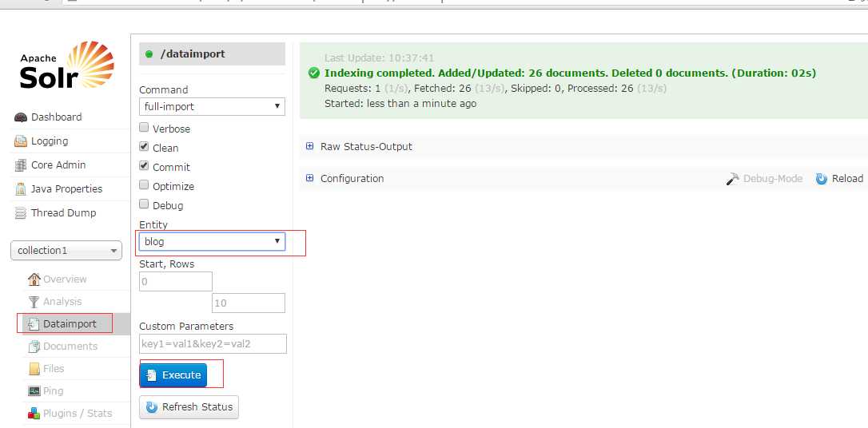Image resolution: width=868 pixels, height=428 pixels.
Task: Click the green checkmark success icon
Action: [x=314, y=73]
